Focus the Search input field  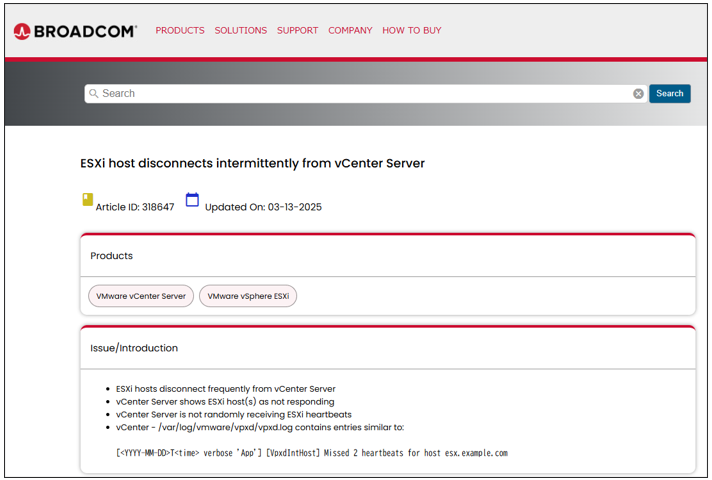pos(366,94)
